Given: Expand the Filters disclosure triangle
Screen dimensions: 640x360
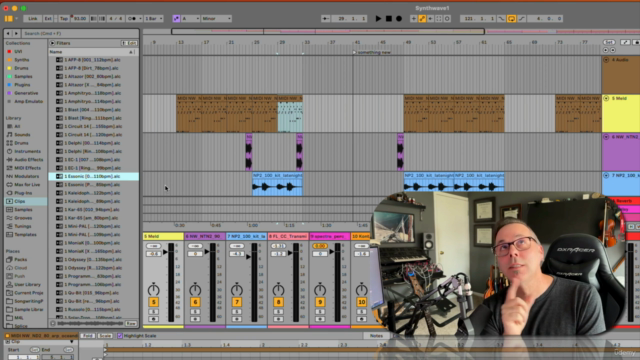Looking at the screenshot, I should [x=52, y=43].
